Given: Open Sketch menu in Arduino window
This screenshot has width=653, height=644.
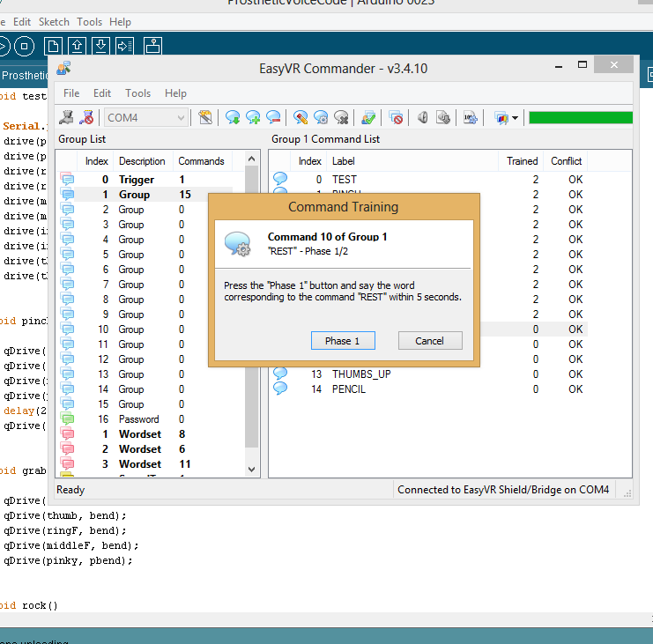Looking at the screenshot, I should (x=54, y=22).
